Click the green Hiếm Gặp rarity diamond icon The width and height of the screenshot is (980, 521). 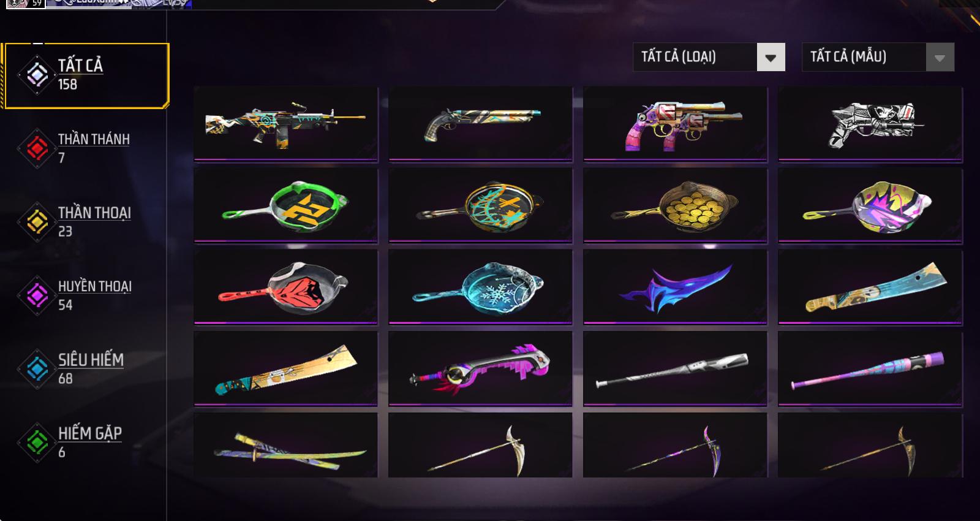coord(37,442)
